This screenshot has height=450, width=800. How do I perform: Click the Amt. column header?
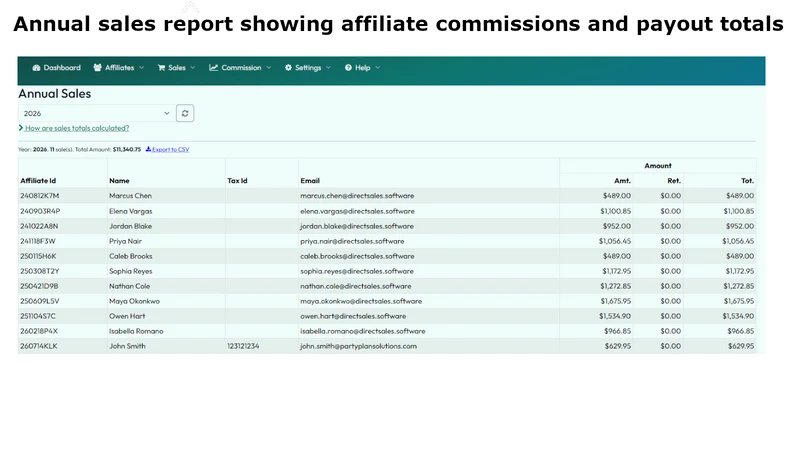point(622,181)
